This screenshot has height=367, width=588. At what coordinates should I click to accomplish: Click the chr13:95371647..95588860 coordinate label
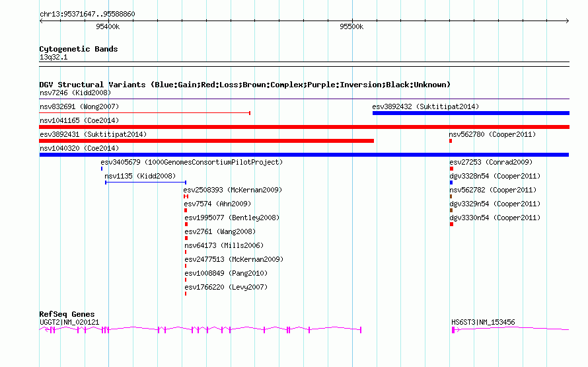[87, 14]
